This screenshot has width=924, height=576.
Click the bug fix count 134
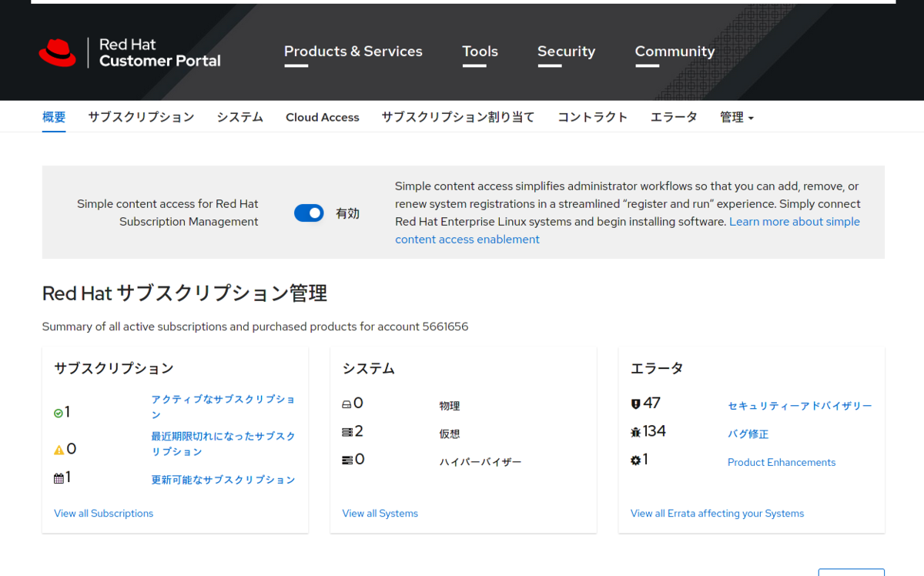click(x=654, y=431)
